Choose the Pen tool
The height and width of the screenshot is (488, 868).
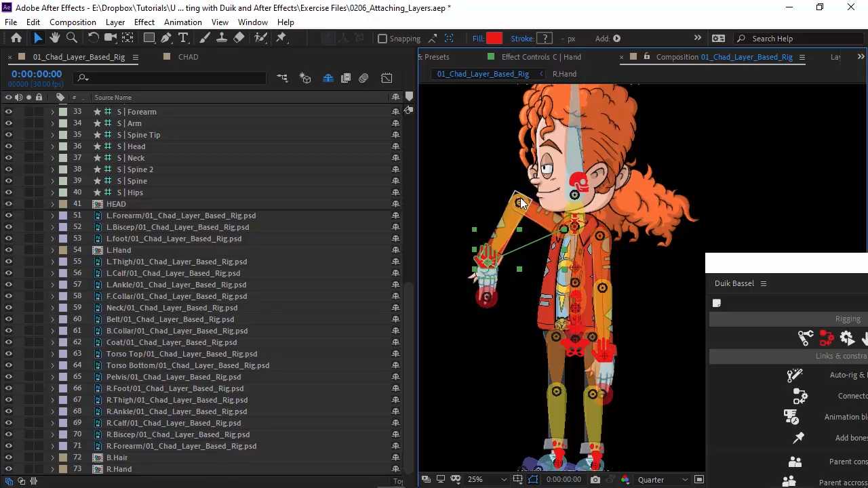point(166,39)
